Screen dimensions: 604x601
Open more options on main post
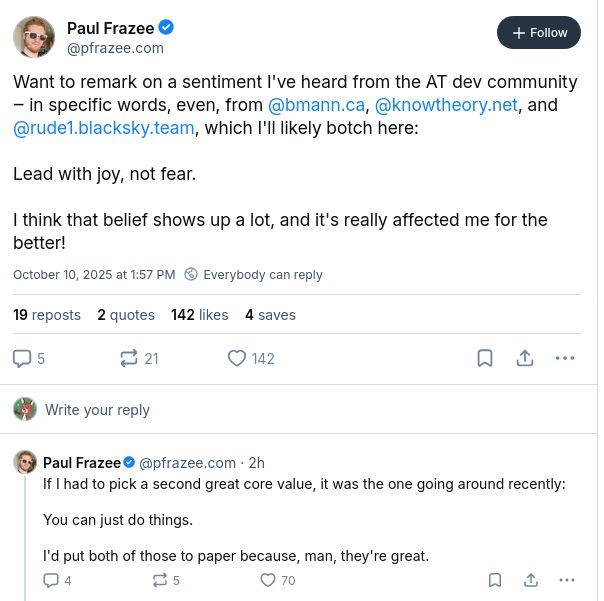[565, 358]
